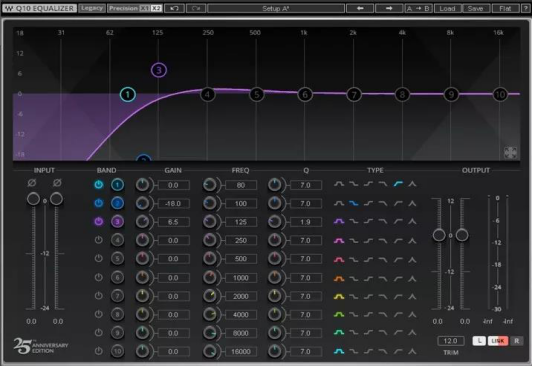Image resolution: width=533 pixels, height=366 pixels.
Task: Enable band 10 power button
Action: [x=99, y=351]
